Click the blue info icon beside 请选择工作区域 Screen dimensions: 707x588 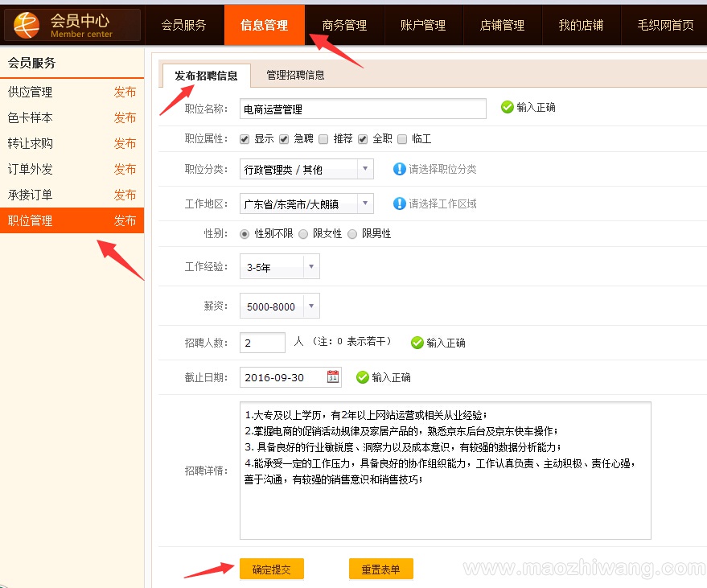point(399,204)
